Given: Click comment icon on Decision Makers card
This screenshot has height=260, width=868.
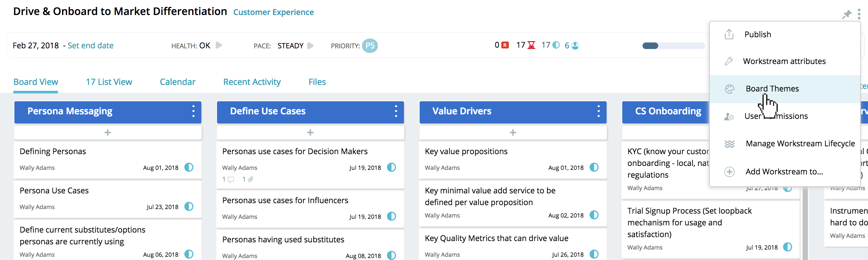Looking at the screenshot, I should pyautogui.click(x=231, y=180).
